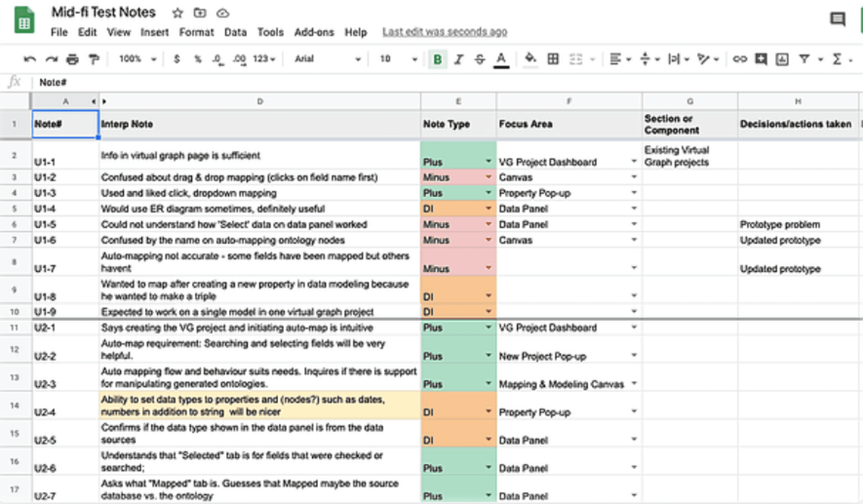Image resolution: width=863 pixels, height=504 pixels.
Task: Open the Add-ons menu
Action: (314, 32)
